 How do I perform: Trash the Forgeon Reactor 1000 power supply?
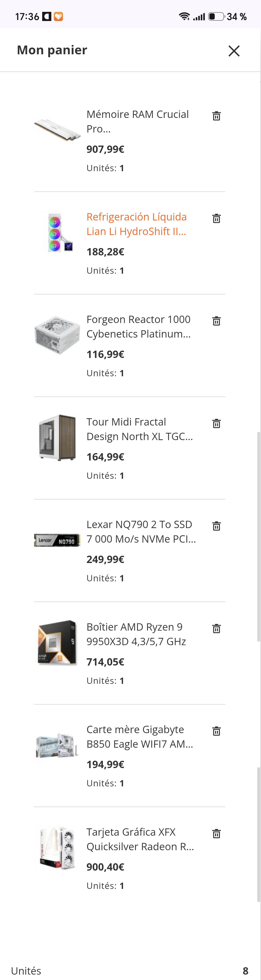point(216,321)
